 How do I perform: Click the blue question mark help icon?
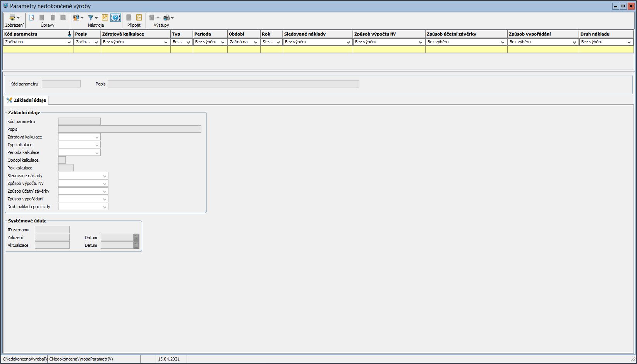pyautogui.click(x=115, y=18)
